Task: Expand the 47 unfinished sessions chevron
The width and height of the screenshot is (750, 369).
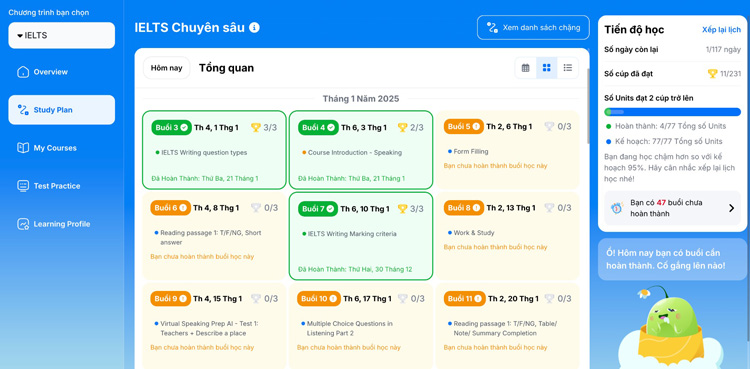Action: 731,208
